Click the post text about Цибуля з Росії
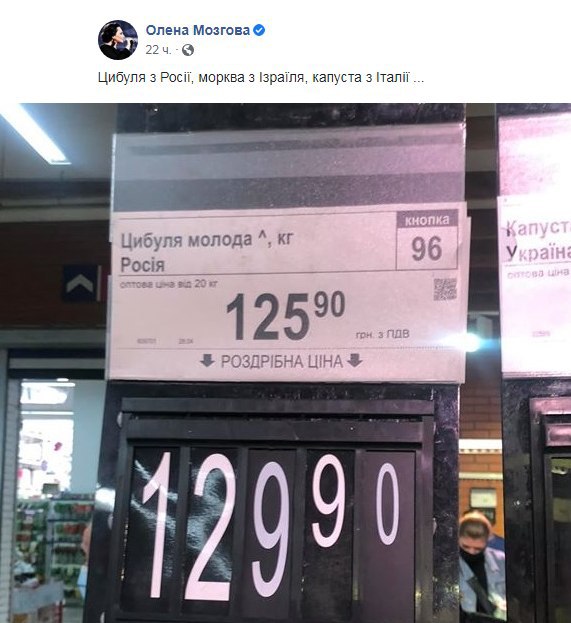Image resolution: width=571 pixels, height=623 pixels. click(x=261, y=77)
